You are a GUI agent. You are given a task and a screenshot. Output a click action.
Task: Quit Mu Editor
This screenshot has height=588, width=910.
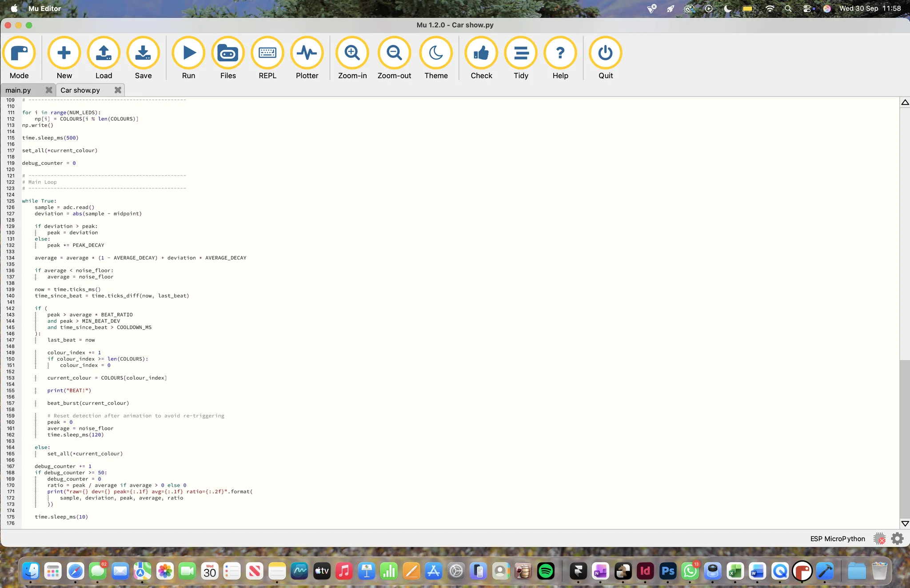pos(606,58)
